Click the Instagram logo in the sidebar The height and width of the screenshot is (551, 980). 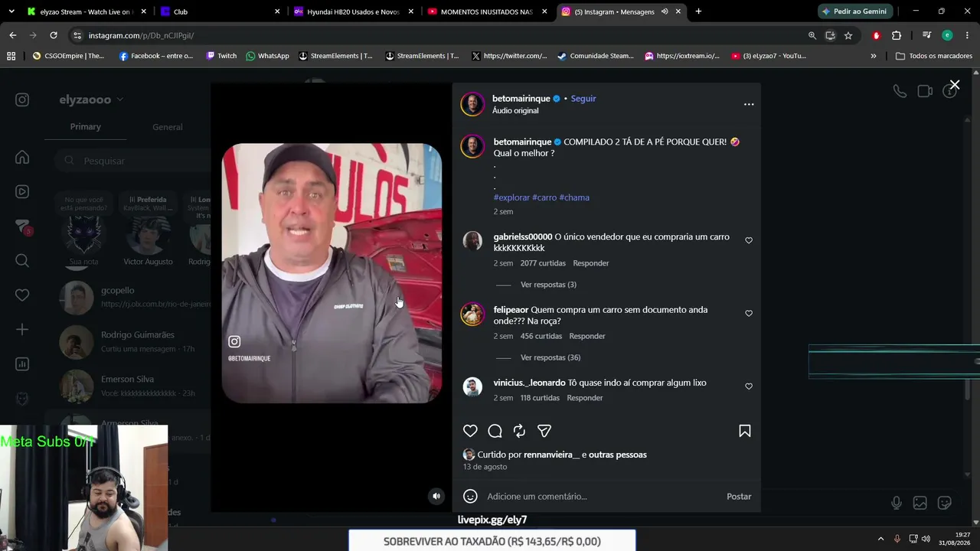pos(22,99)
